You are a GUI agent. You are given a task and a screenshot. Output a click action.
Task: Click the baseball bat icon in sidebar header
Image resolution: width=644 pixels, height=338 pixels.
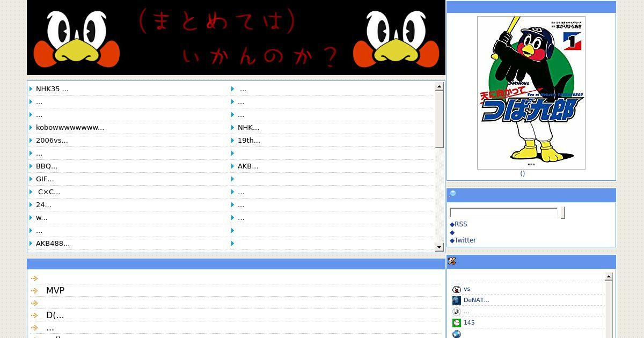(452, 261)
